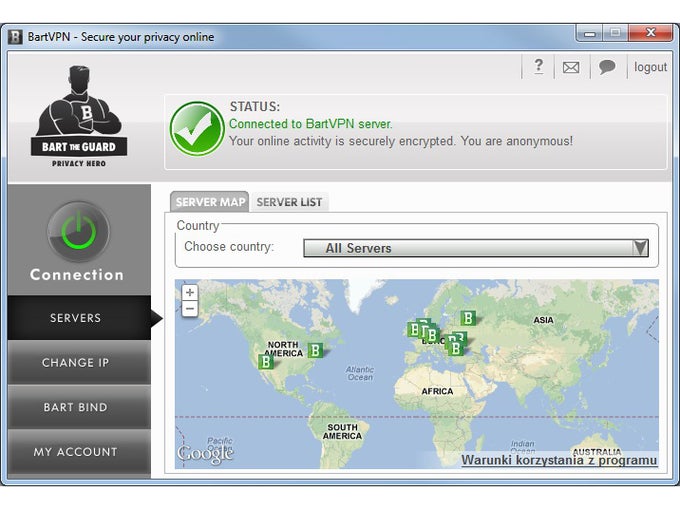
Task: Switch to the SERVER MAP tab
Action: point(210,202)
